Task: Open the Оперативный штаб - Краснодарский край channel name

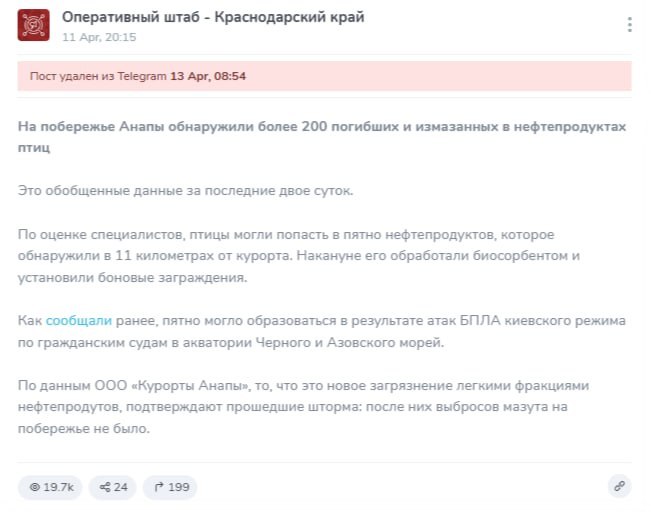Action: (x=212, y=17)
